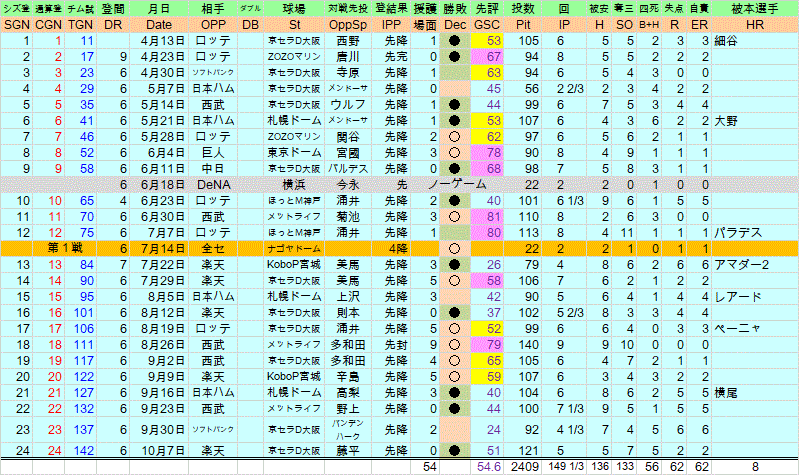The width and height of the screenshot is (799, 475).
Task: Click the win circle in 6月4日 row
Action: (x=455, y=153)
